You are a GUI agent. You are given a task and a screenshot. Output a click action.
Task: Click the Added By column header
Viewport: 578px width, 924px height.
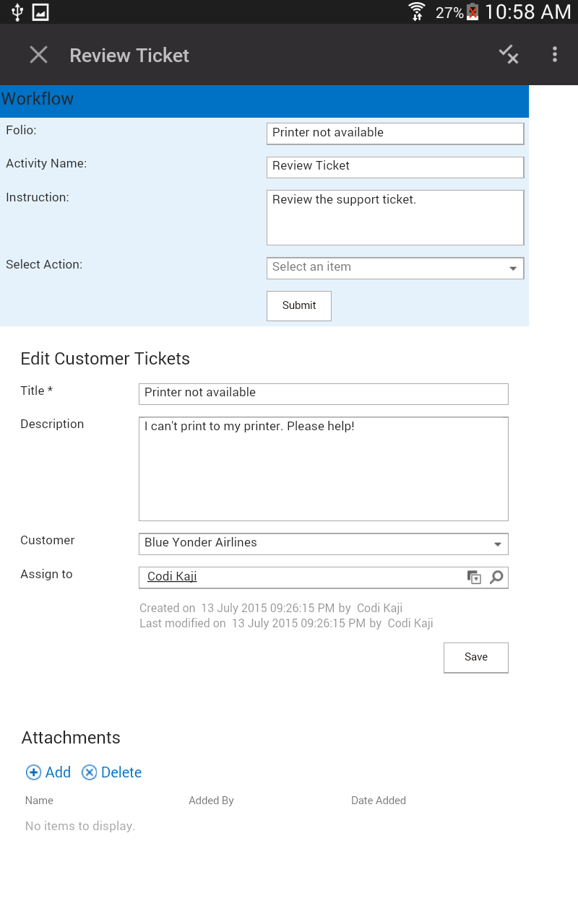pos(211,801)
